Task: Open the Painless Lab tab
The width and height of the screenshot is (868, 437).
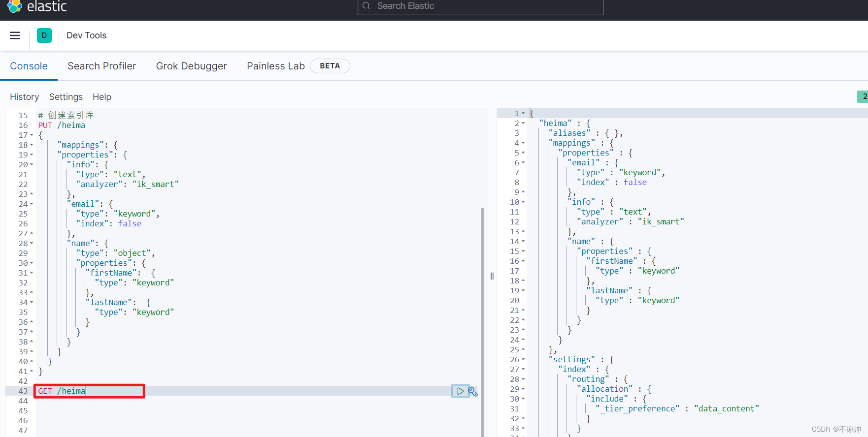Action: (x=276, y=66)
